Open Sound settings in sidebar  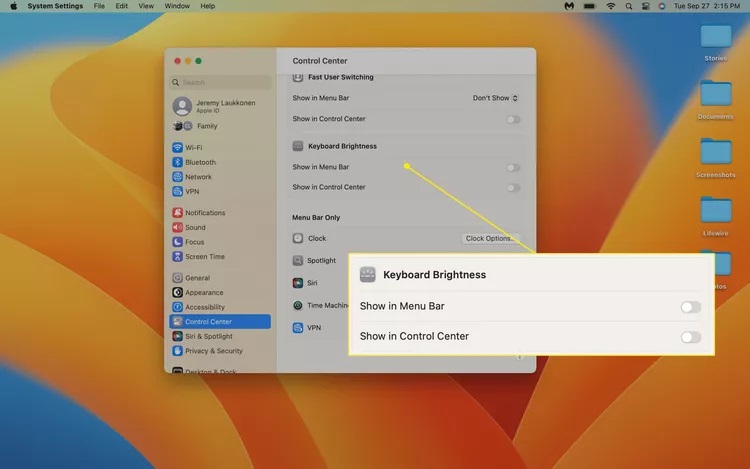177,227
